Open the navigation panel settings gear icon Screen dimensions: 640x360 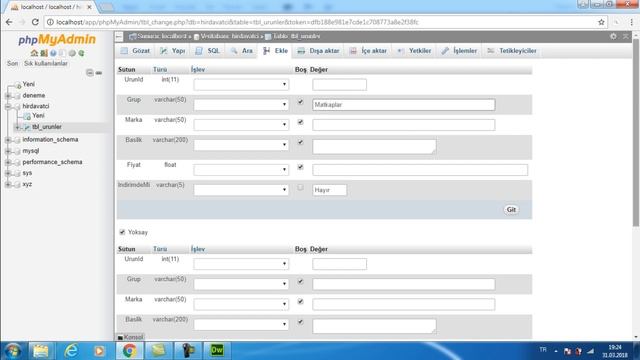(72, 53)
